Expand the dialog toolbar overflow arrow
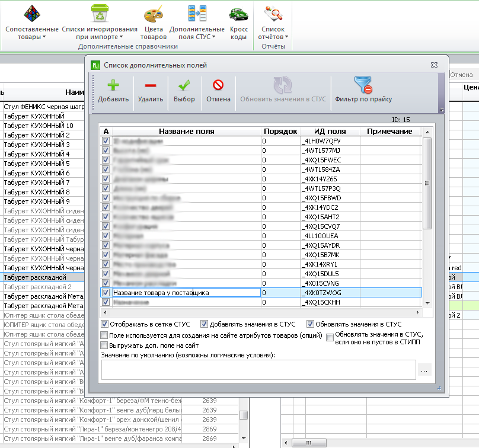 [x=441, y=109]
